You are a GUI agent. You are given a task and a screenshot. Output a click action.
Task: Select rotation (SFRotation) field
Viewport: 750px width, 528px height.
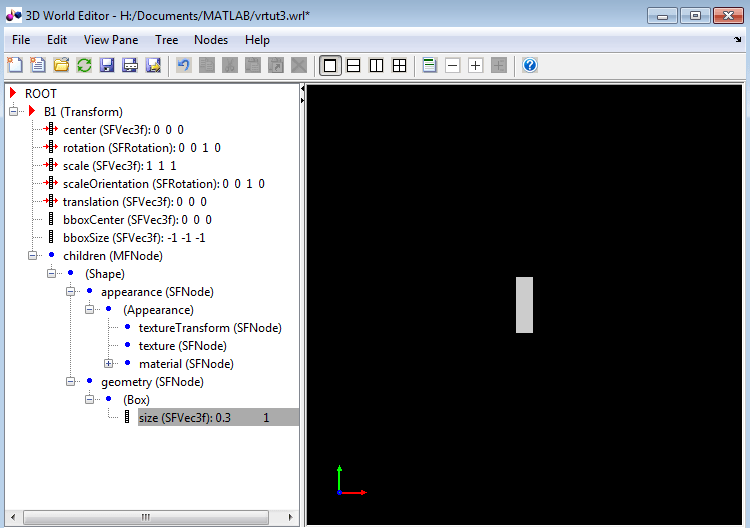tap(142, 148)
